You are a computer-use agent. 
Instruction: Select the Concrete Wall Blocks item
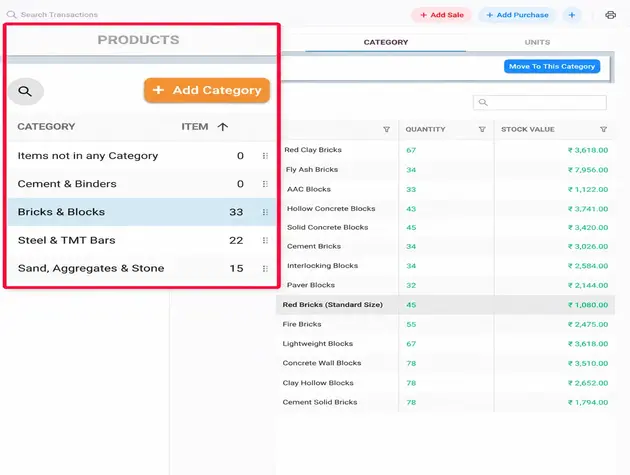[322, 363]
